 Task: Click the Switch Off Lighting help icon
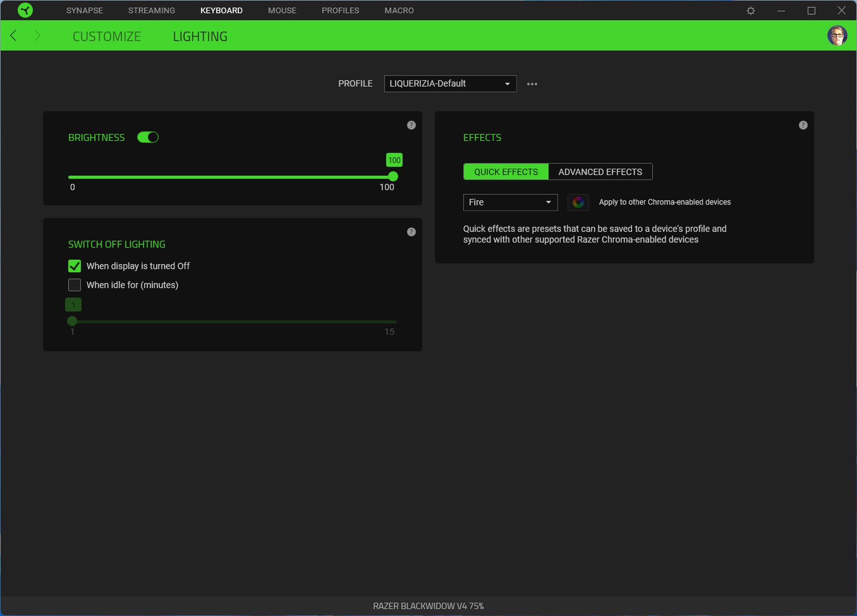(411, 232)
